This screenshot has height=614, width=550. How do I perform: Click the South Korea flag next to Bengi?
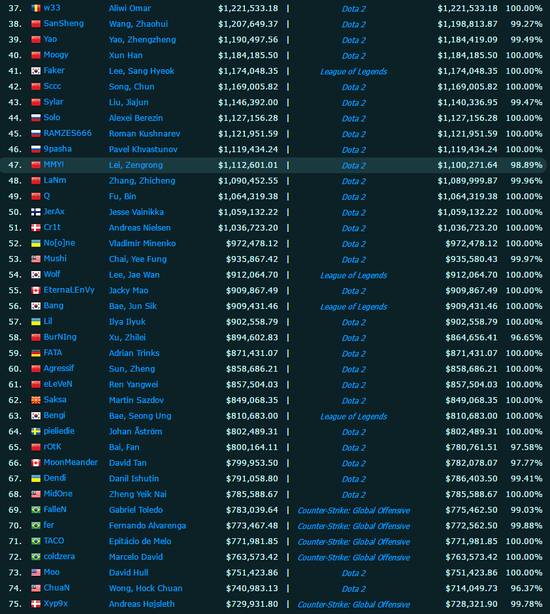coord(36,415)
